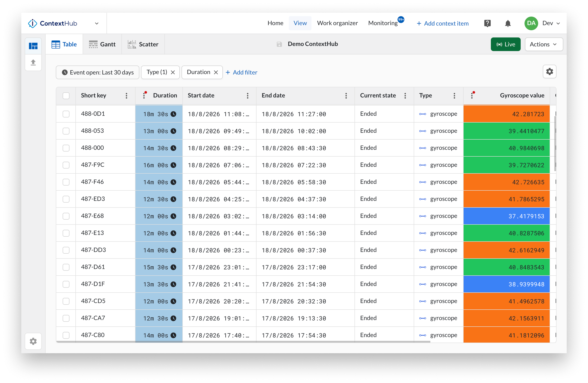This screenshot has height=383, width=588.
Task: Open the Actions dropdown
Action: 544,44
